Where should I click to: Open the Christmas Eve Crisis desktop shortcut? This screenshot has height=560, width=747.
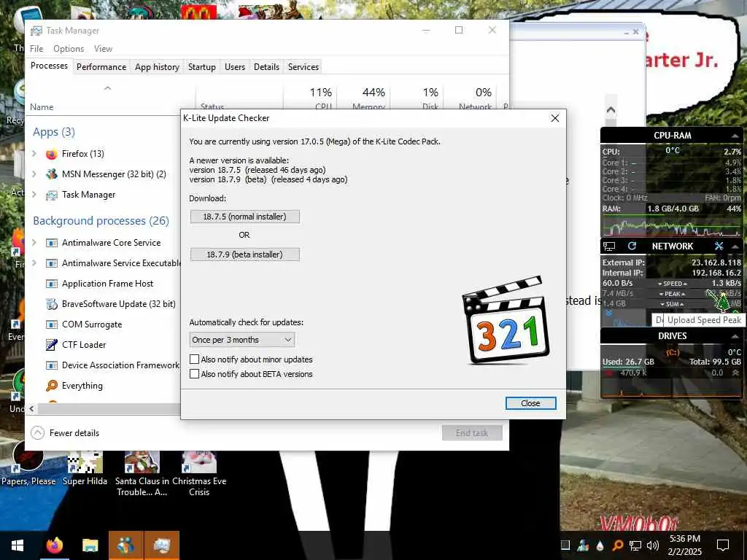click(x=199, y=474)
